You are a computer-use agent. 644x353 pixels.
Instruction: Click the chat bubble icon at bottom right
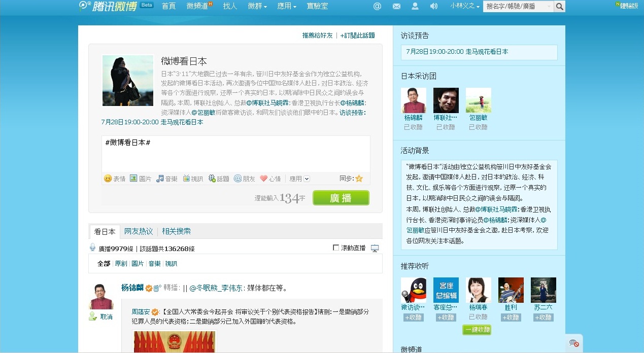(x=574, y=343)
